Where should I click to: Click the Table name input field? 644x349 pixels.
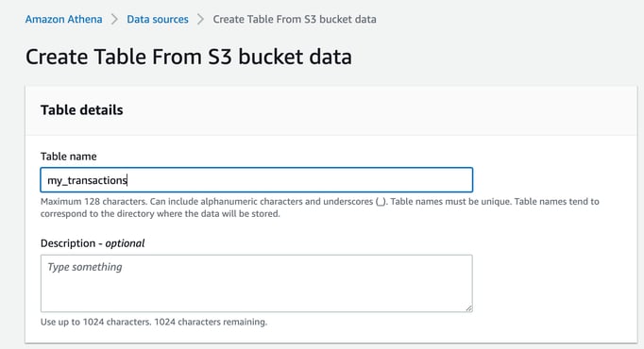pos(257,179)
